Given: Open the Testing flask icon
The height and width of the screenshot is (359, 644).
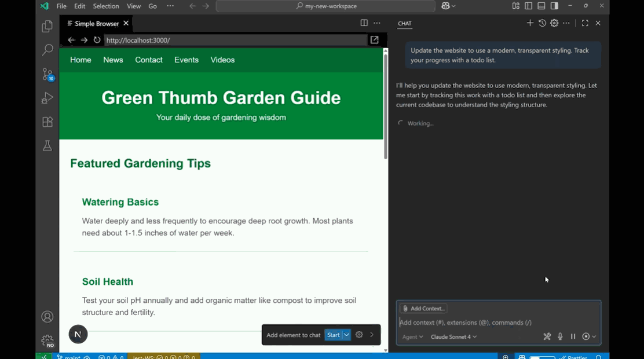Looking at the screenshot, I should 47,145.
